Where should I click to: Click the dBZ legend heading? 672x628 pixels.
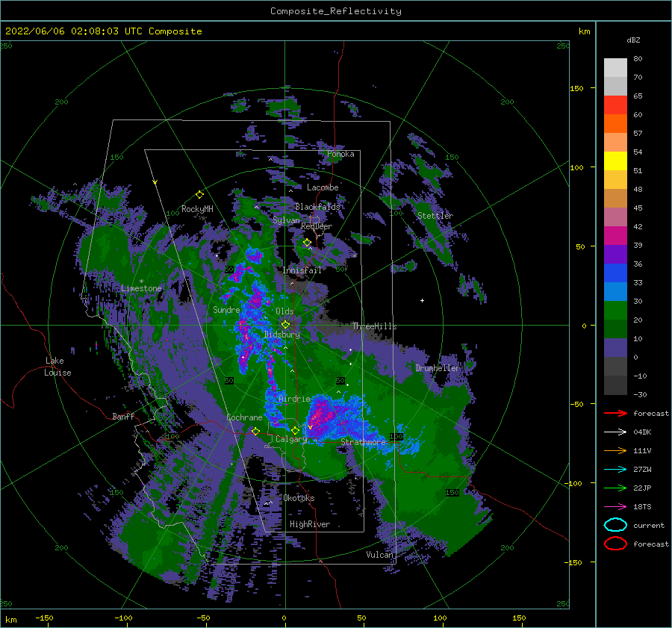(x=633, y=40)
